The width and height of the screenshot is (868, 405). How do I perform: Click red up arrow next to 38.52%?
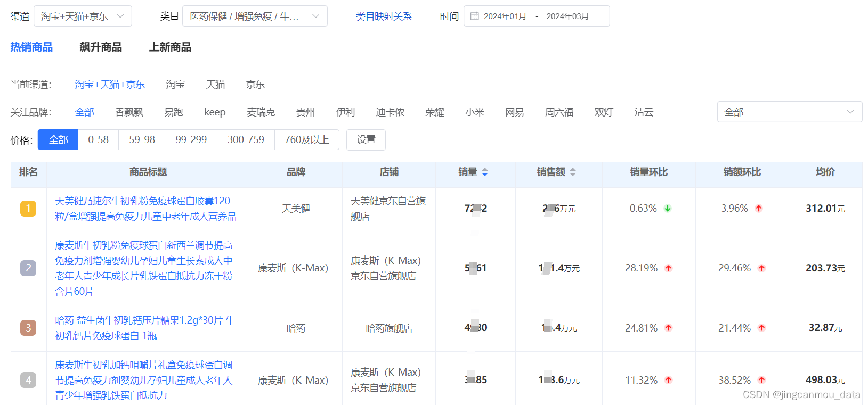[x=761, y=380]
